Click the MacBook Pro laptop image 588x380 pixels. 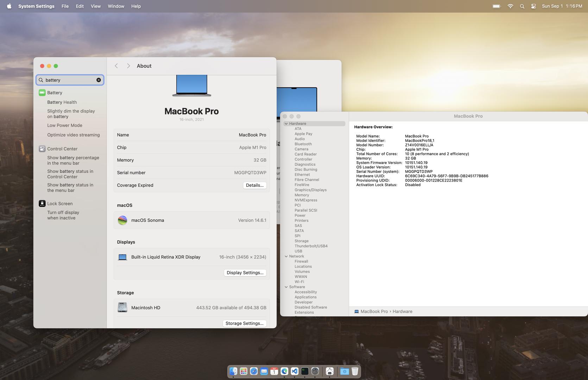pyautogui.click(x=191, y=85)
